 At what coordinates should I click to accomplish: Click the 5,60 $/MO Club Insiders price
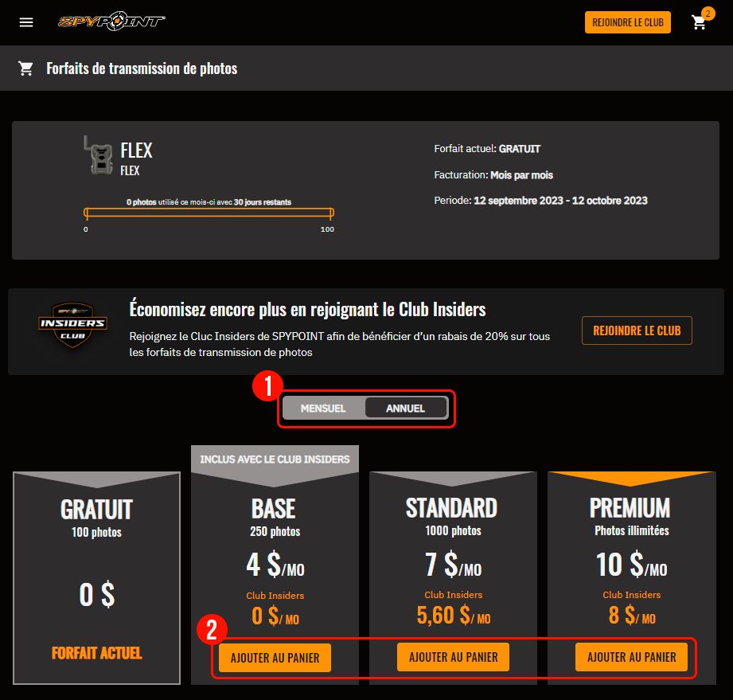coord(454,616)
